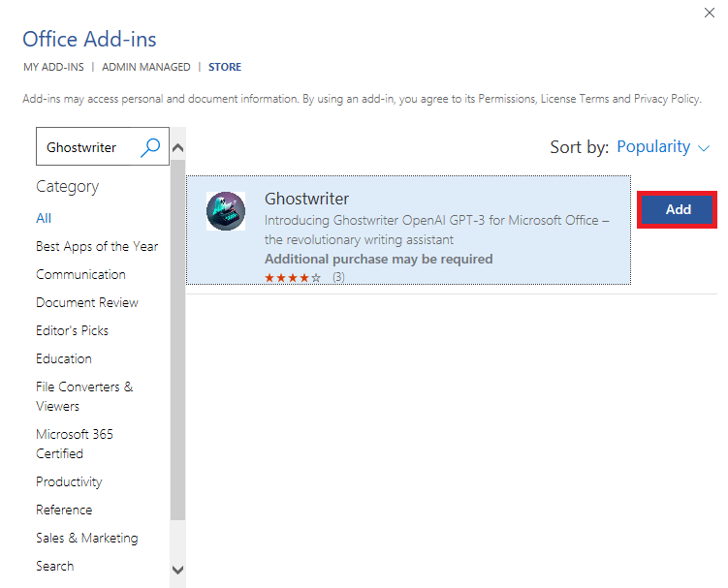Select Microsoft 365 Certified category
Viewport: 728px width, 588px height.
pos(75,444)
